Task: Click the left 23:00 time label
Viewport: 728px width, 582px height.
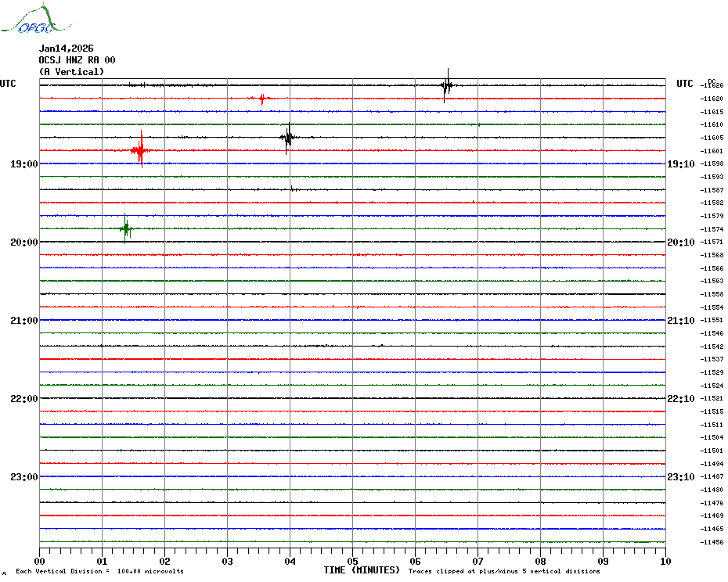Action: coord(24,476)
